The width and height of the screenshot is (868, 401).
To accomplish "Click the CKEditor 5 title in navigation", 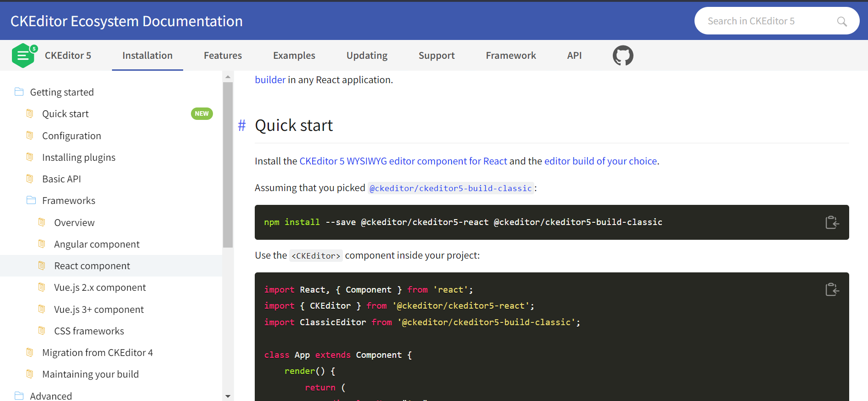I will [x=68, y=56].
